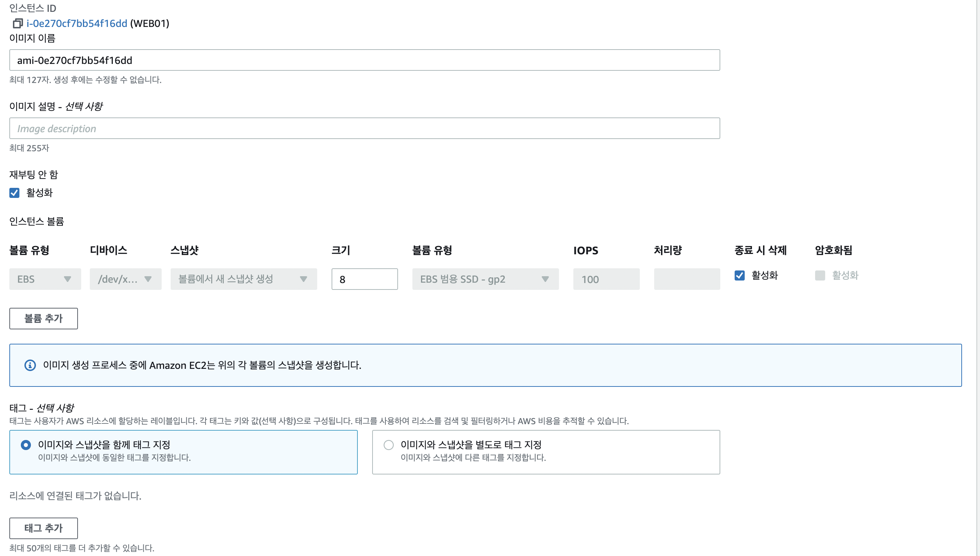
Task: Open the EBS volume type dropdown
Action: coord(45,279)
